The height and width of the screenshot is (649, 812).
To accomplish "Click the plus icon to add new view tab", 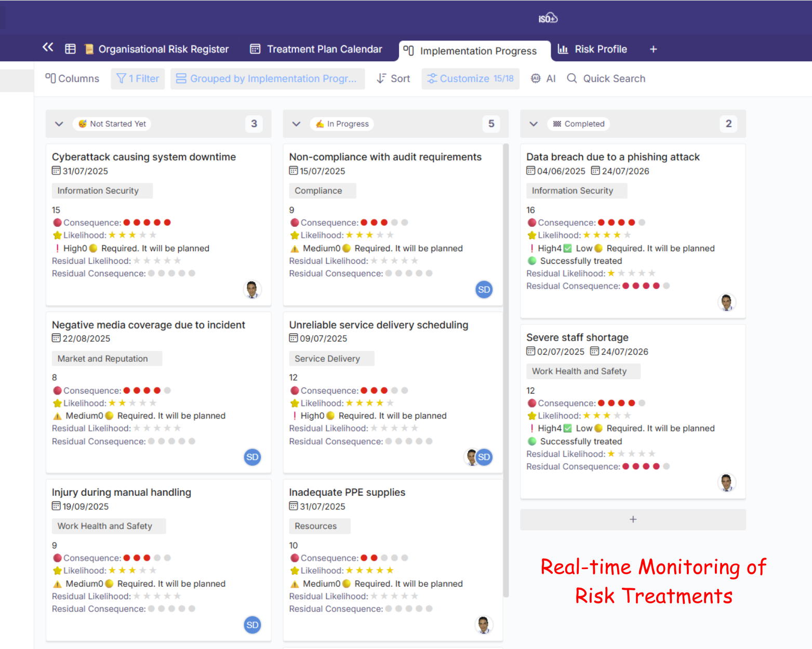I will (x=653, y=49).
